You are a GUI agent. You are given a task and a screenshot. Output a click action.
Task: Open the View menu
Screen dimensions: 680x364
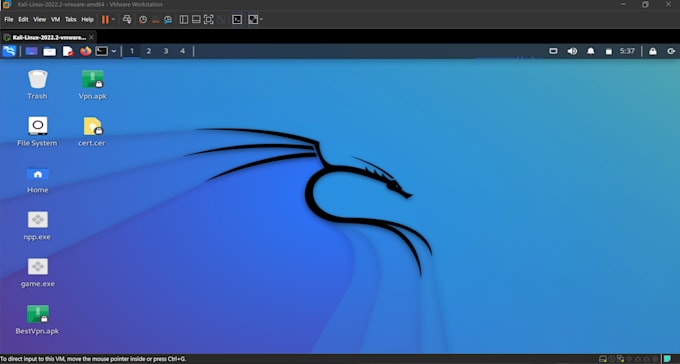(39, 20)
